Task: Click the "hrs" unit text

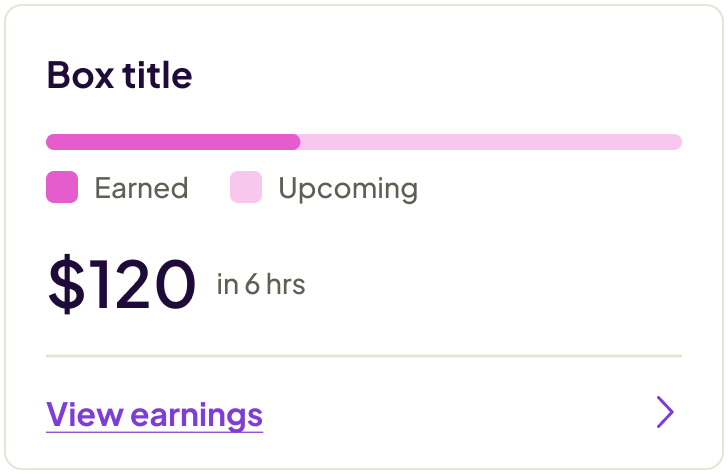Action: (x=285, y=285)
